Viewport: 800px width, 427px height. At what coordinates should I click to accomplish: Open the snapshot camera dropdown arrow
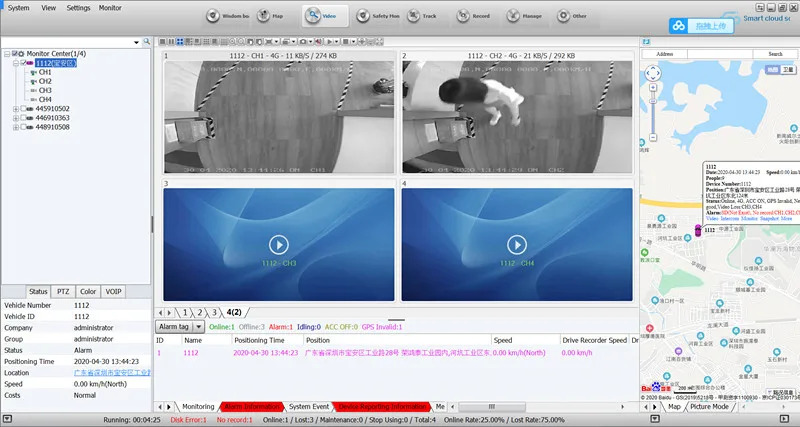pyautogui.click(x=310, y=41)
